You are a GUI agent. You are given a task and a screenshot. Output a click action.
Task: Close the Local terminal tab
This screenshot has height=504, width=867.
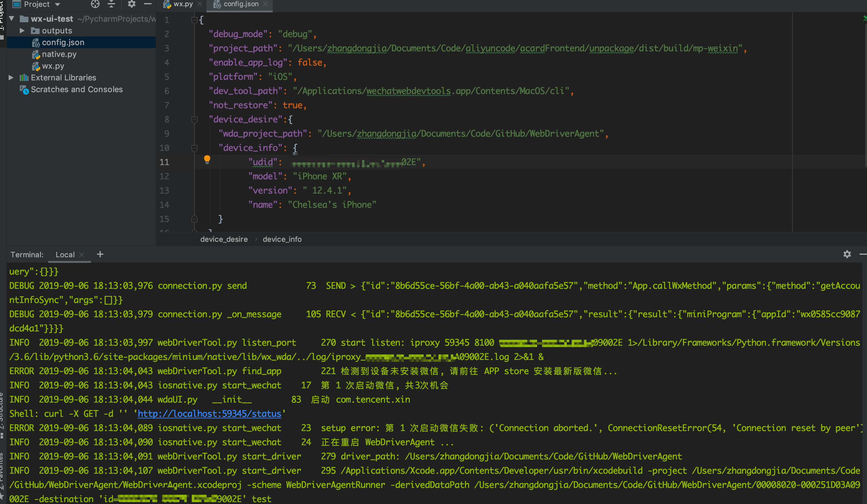[x=82, y=255]
